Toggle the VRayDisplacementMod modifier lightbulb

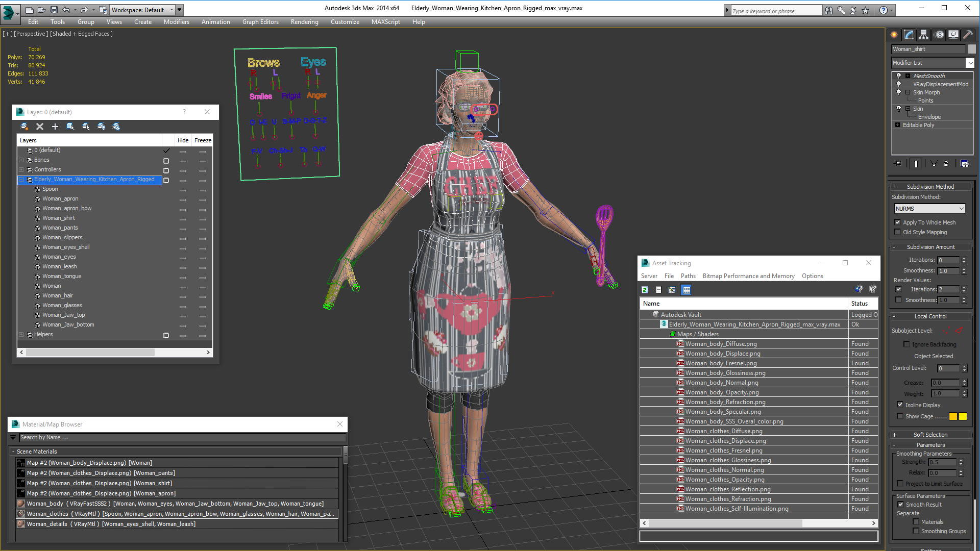pos(899,84)
